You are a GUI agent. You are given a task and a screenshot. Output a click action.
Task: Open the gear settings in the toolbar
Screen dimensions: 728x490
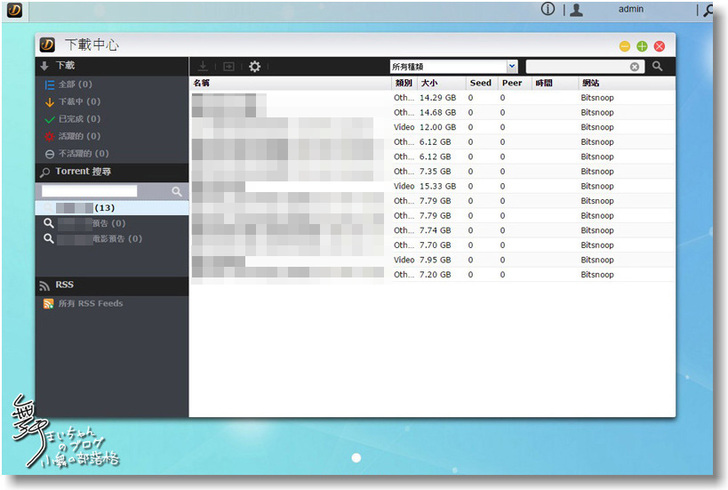tap(254, 66)
